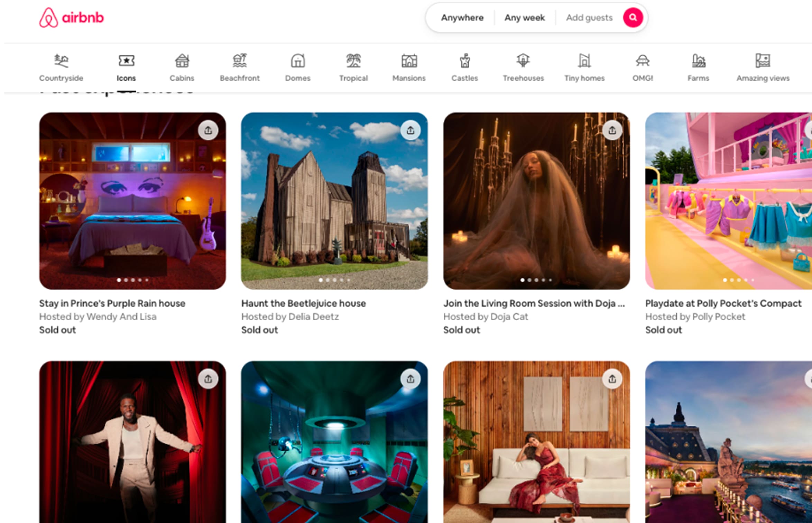
Task: View the Polly Pocket pink closet photo
Action: coord(729,201)
